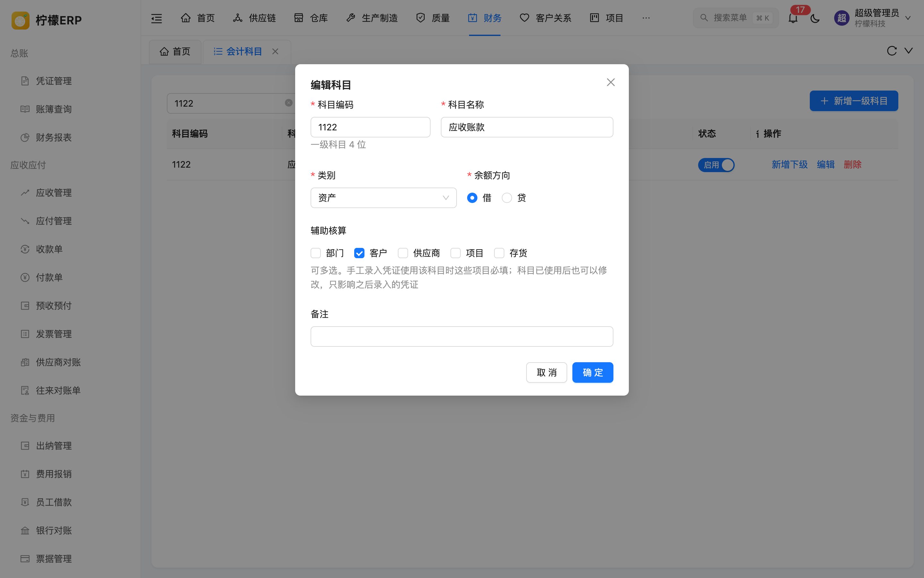
Task: Collapse the sidebar with the menu fold icon
Action: pyautogui.click(x=157, y=18)
